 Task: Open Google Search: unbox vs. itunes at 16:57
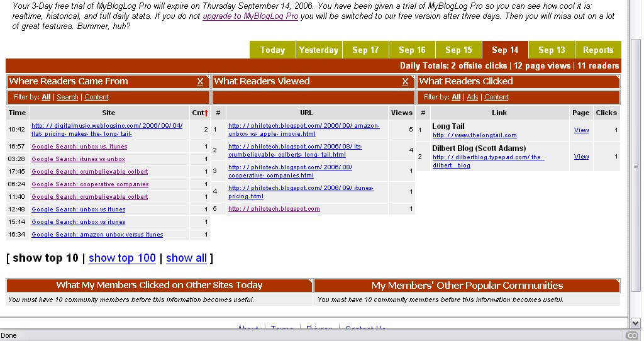click(79, 146)
